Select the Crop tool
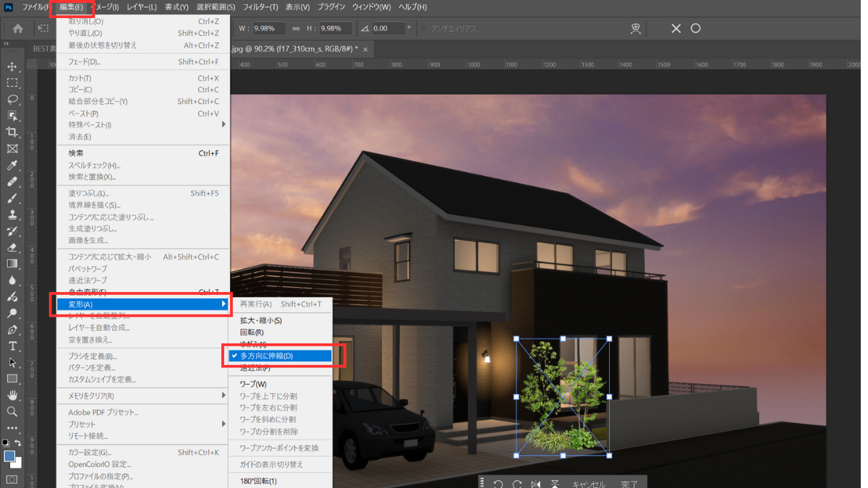This screenshot has width=868, height=488. [12, 132]
